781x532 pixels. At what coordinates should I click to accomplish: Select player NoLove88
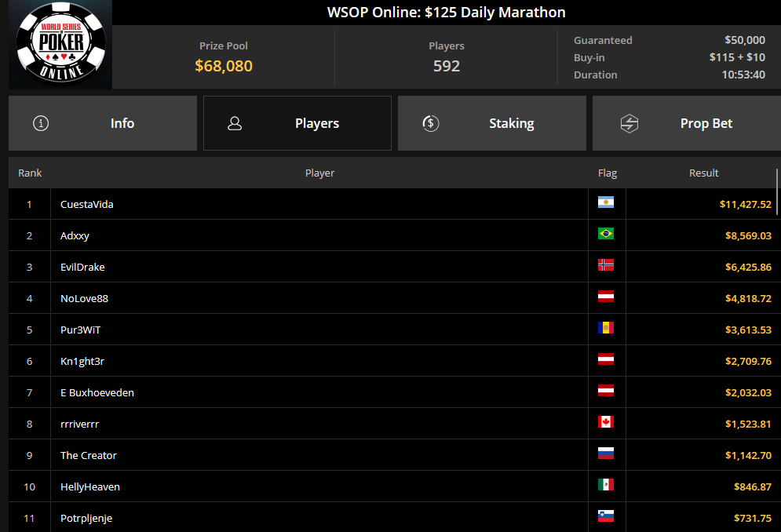pos(84,298)
